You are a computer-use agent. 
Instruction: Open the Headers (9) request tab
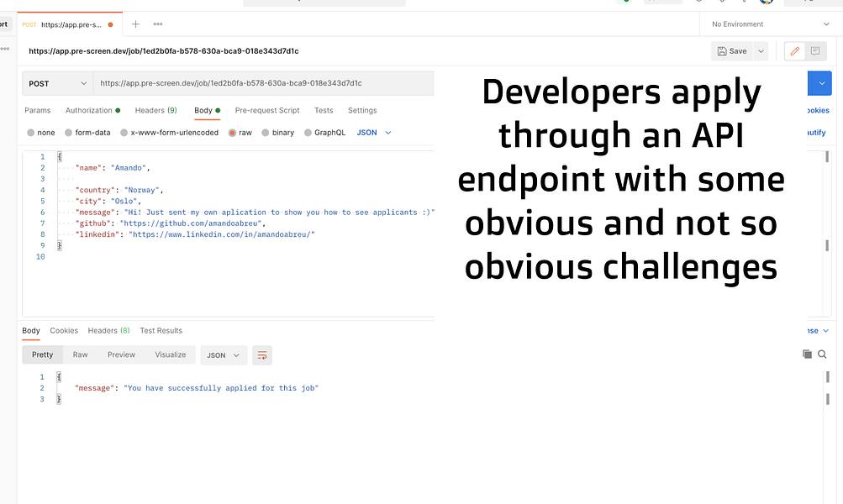click(156, 110)
